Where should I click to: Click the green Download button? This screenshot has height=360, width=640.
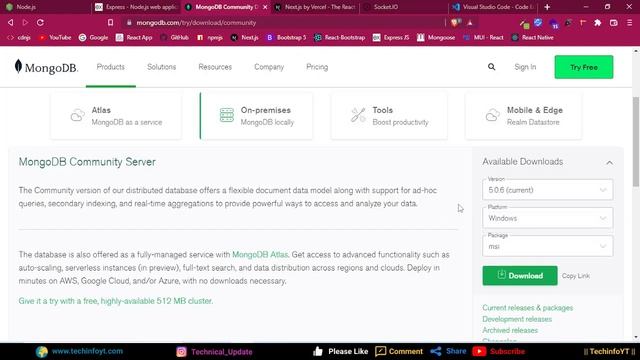520,276
